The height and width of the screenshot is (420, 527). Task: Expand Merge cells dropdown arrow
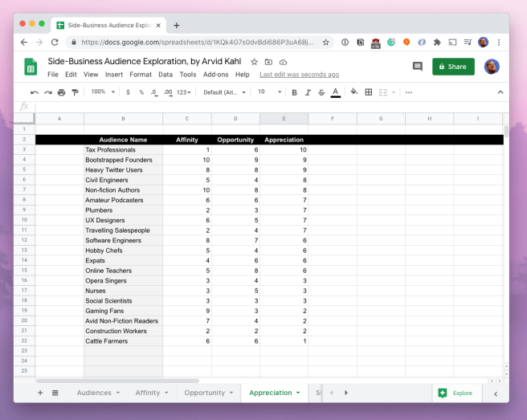pyautogui.click(x=394, y=92)
